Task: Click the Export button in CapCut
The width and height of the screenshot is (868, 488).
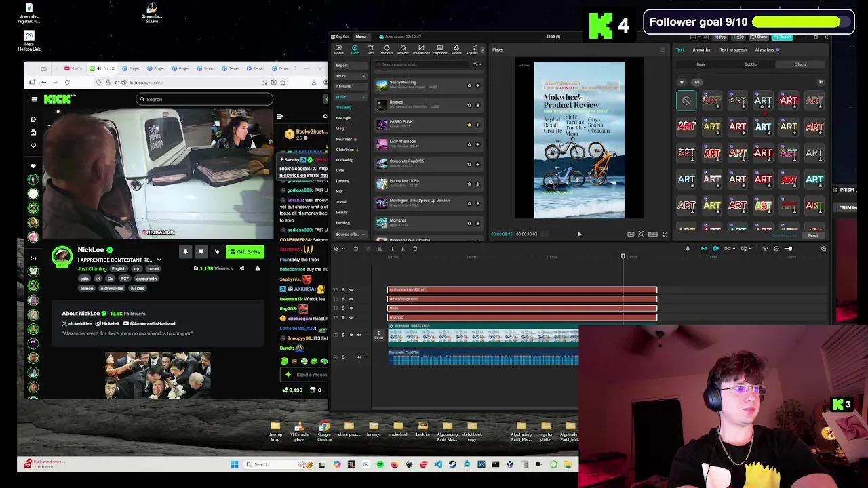Action: 783,37
